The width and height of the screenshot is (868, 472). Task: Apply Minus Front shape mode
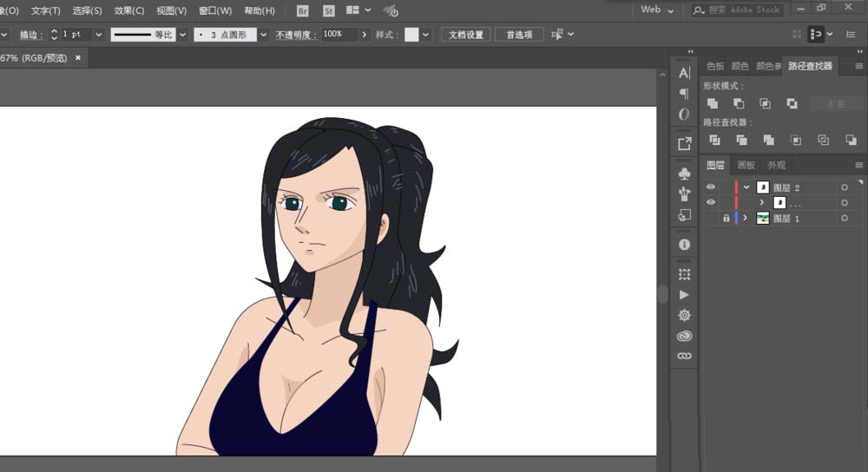pyautogui.click(x=739, y=103)
